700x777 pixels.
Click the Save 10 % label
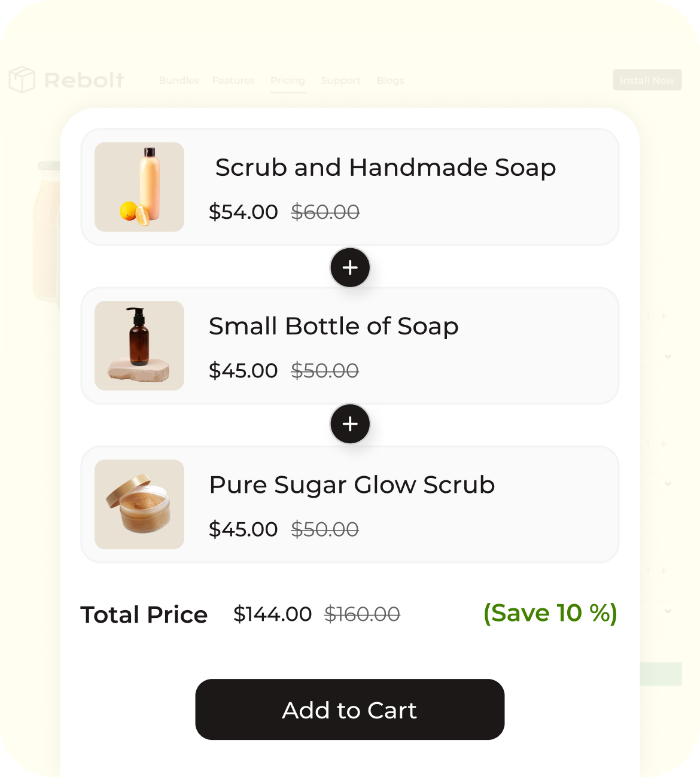point(550,613)
